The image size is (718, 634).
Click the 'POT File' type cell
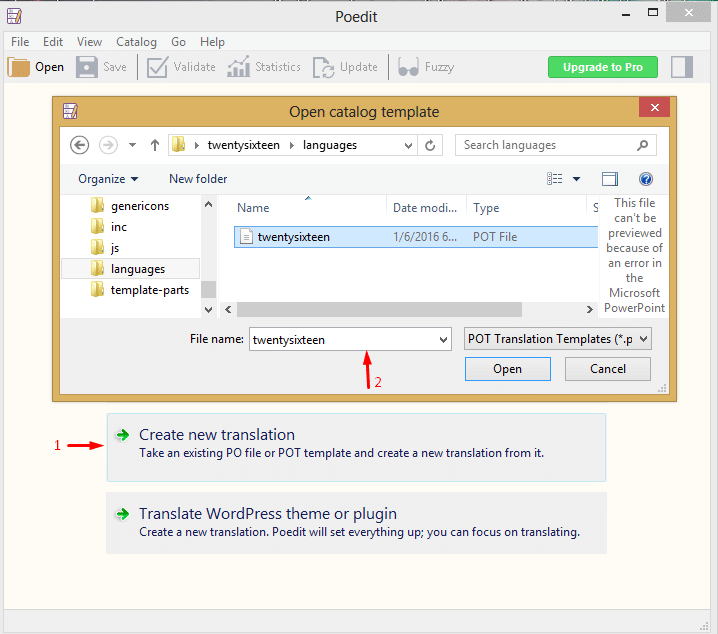coord(495,237)
